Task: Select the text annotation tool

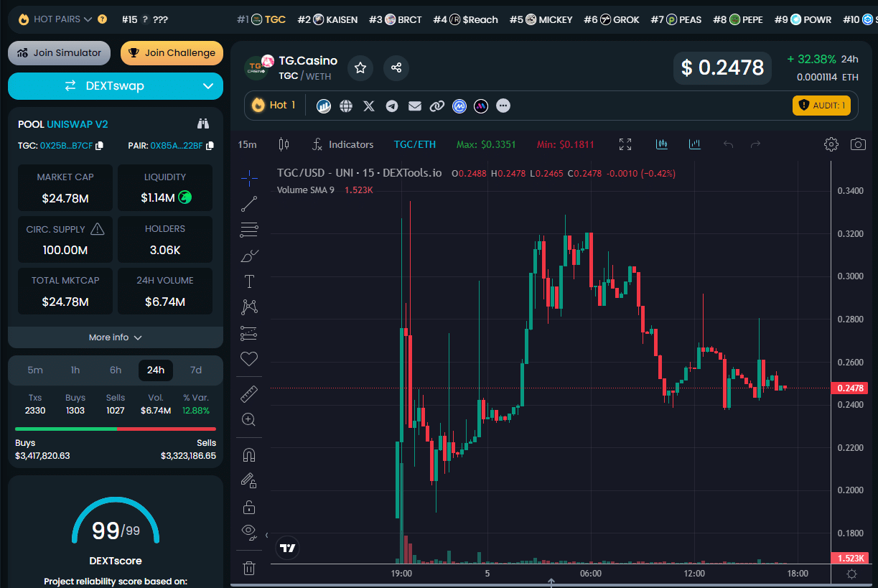Action: (x=249, y=281)
